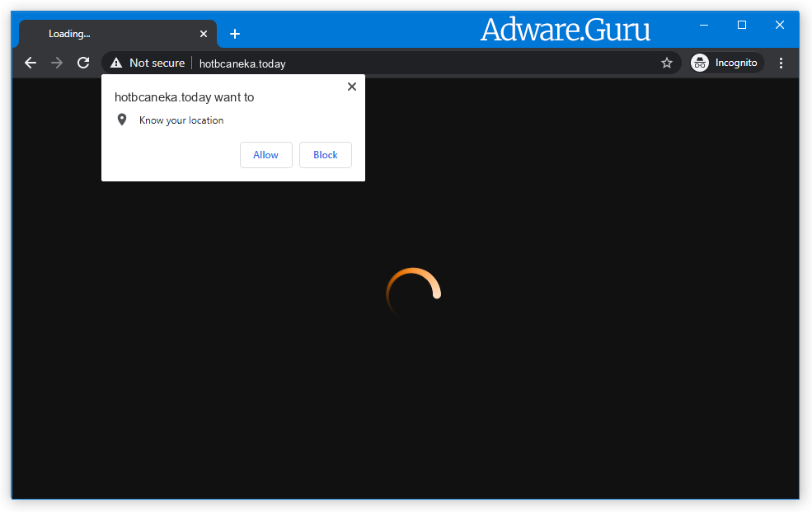Click the hotbcaneka.today URL in address bar
Viewport: 812px width, 512px height.
tap(242, 63)
